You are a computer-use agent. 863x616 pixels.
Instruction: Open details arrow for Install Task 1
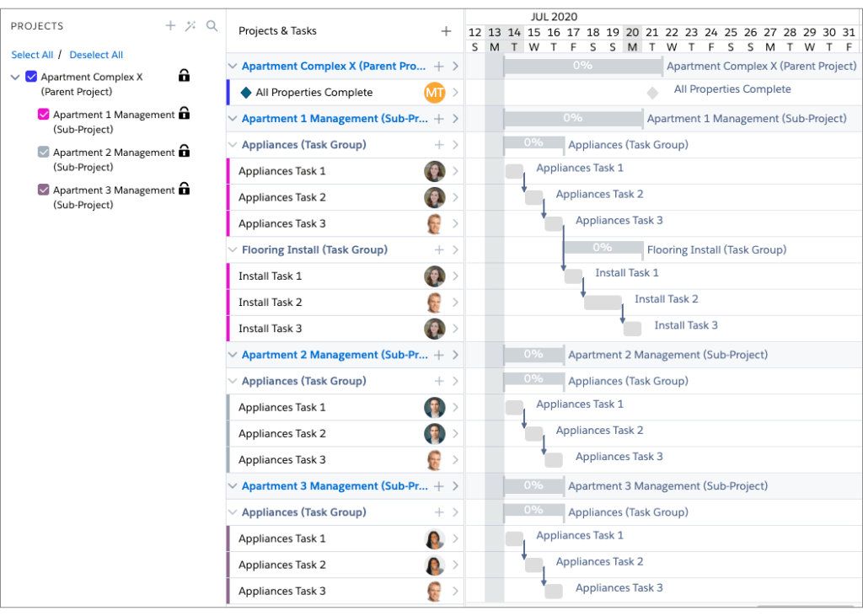455,276
